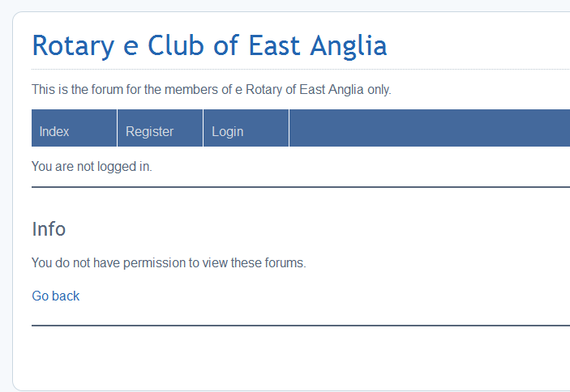
Task: Click the dark divider line below the Go back link
Action: 301,326
